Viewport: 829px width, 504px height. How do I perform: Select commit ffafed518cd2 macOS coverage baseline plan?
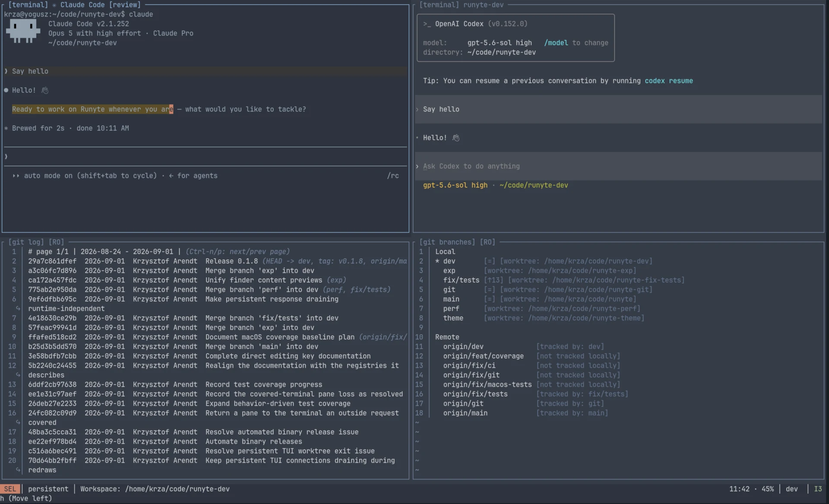point(217,337)
